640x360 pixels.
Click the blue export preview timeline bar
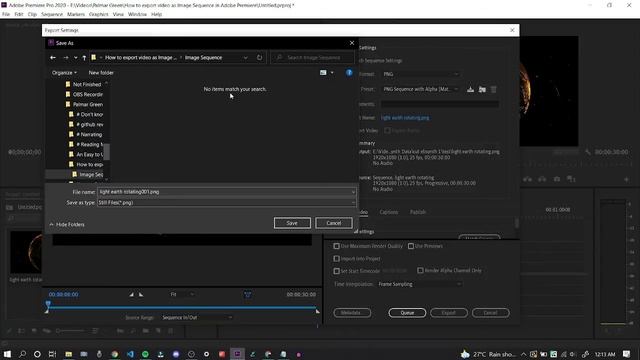click(182, 307)
